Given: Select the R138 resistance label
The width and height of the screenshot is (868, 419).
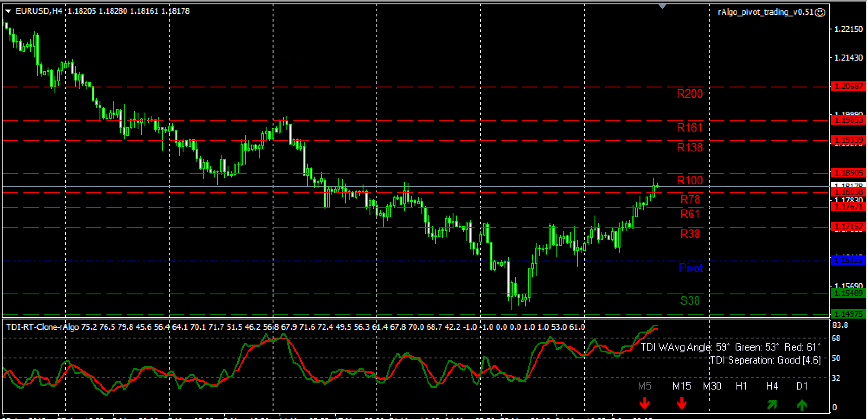Looking at the screenshot, I should coord(690,148).
